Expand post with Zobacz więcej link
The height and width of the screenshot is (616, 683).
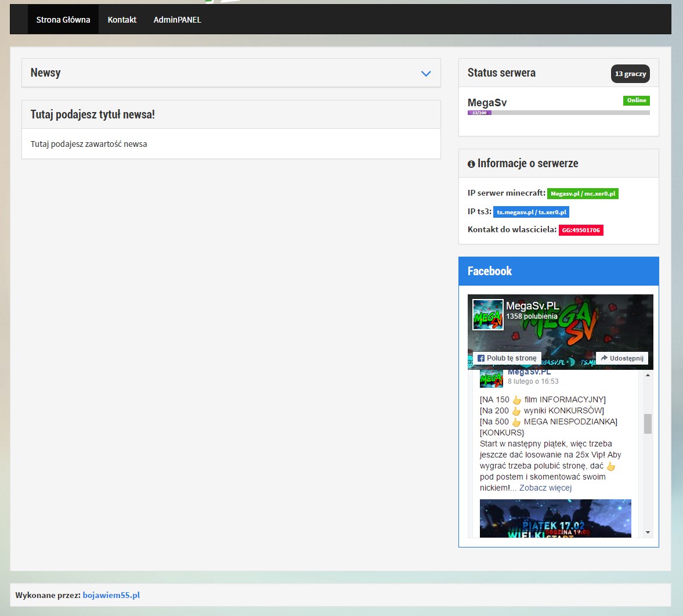tap(545, 488)
